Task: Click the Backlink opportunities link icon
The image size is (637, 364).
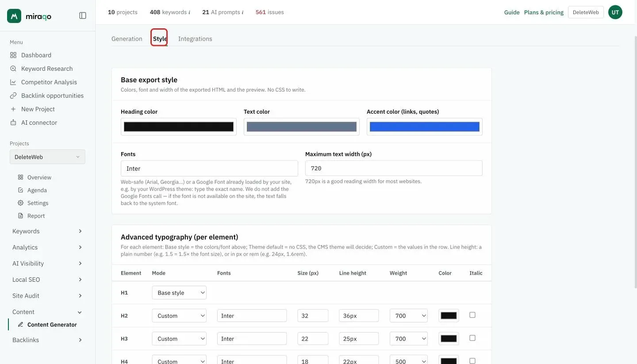Action: 13,96
